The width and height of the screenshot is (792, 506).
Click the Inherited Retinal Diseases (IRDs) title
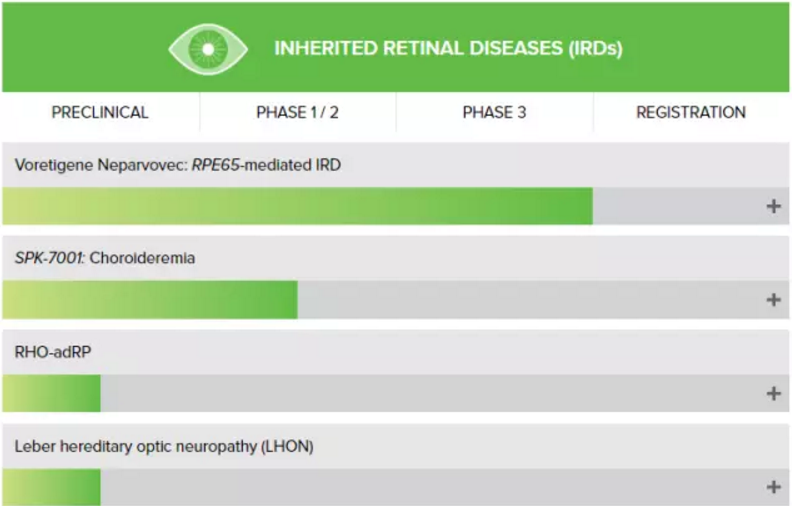pos(449,48)
